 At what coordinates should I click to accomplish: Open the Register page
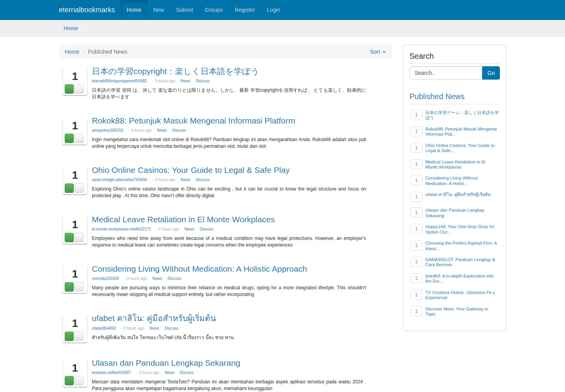point(245,10)
